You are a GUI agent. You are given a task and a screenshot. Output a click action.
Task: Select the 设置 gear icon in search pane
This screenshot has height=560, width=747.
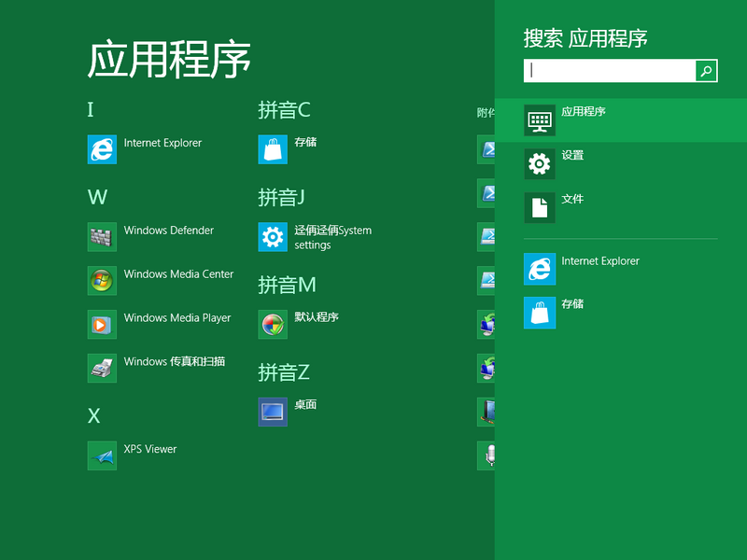tap(540, 164)
